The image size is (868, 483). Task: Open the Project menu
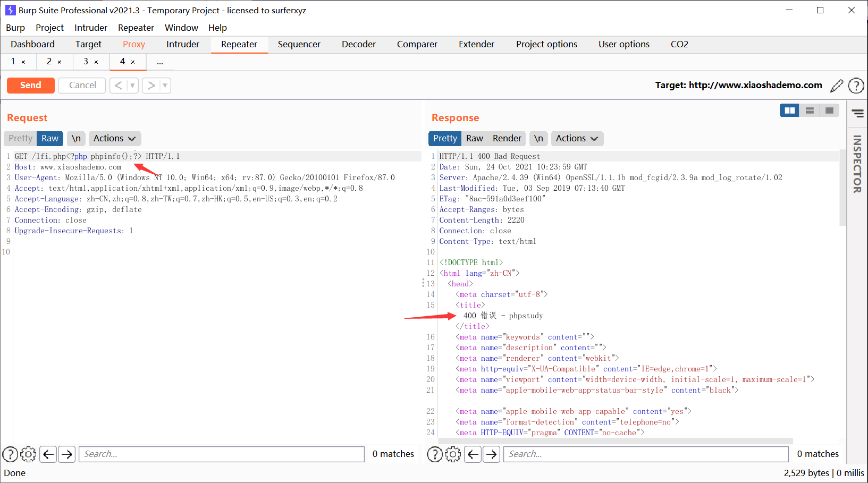click(x=49, y=28)
